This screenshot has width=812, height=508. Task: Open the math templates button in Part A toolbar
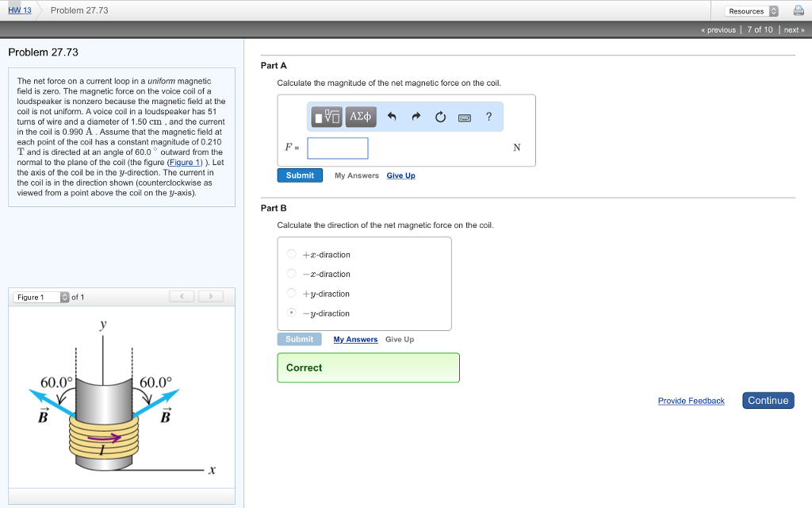click(x=327, y=117)
